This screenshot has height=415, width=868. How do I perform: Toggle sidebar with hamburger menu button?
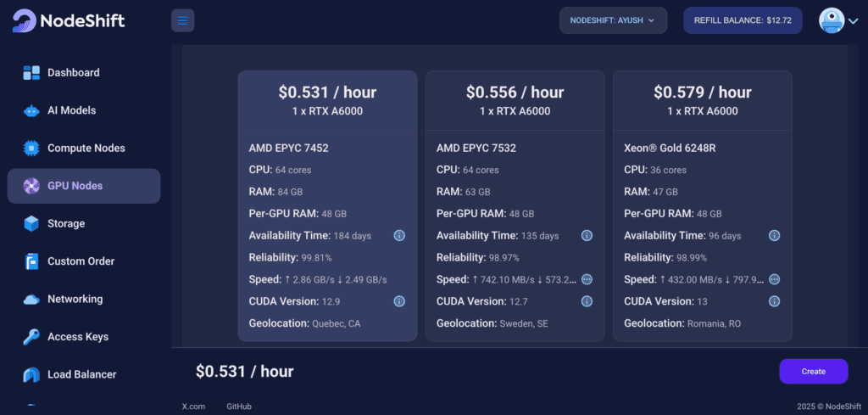pyautogui.click(x=183, y=20)
